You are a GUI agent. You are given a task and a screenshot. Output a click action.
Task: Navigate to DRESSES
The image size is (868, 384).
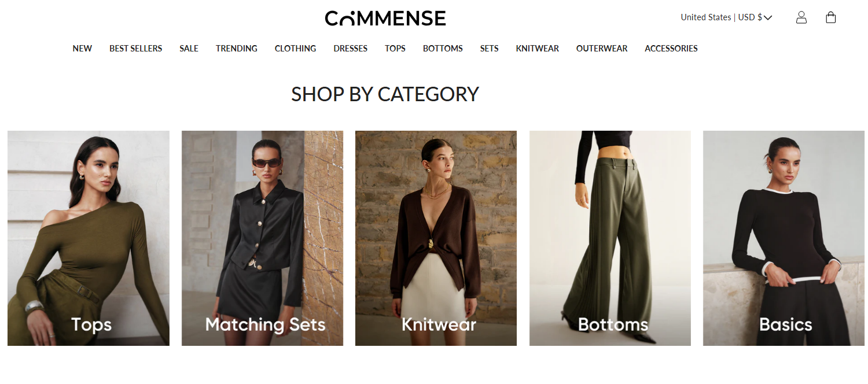pyautogui.click(x=351, y=49)
